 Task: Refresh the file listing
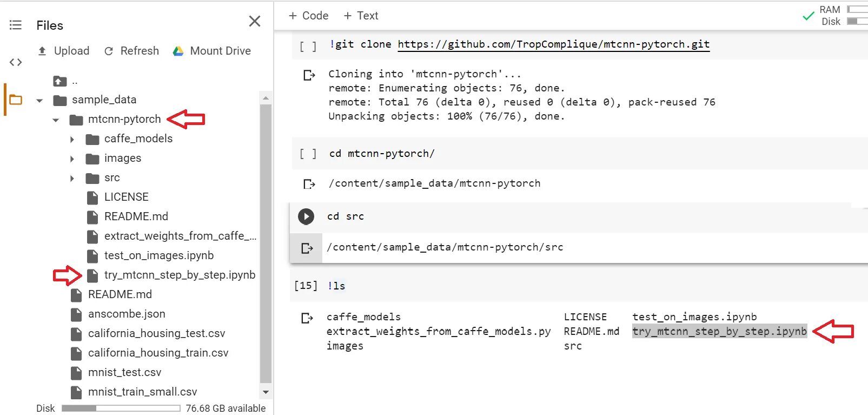click(131, 51)
